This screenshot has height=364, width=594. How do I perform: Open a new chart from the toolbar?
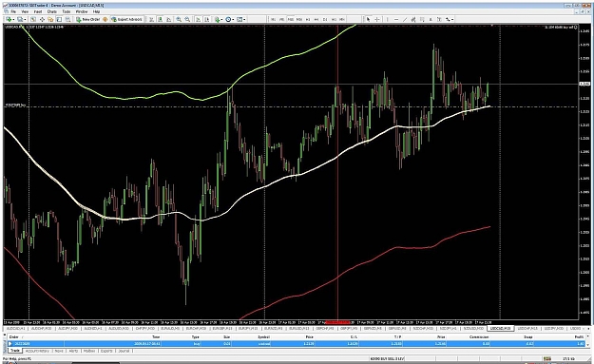click(9, 19)
